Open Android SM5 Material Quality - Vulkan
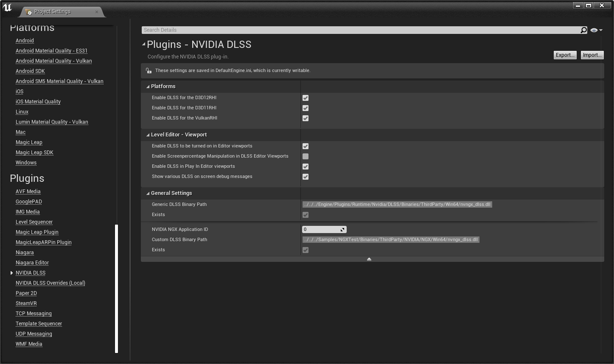The image size is (614, 364). [59, 81]
